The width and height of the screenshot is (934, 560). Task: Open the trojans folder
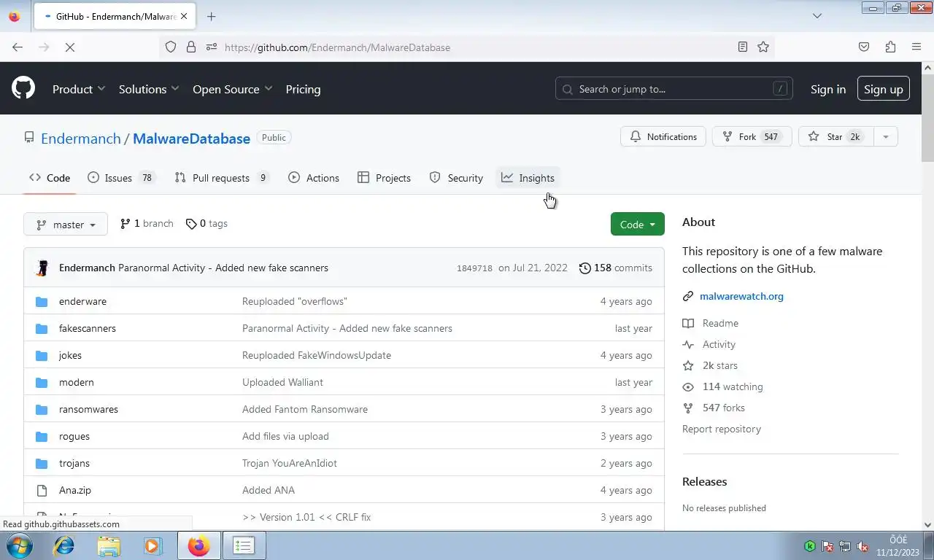[x=74, y=463]
